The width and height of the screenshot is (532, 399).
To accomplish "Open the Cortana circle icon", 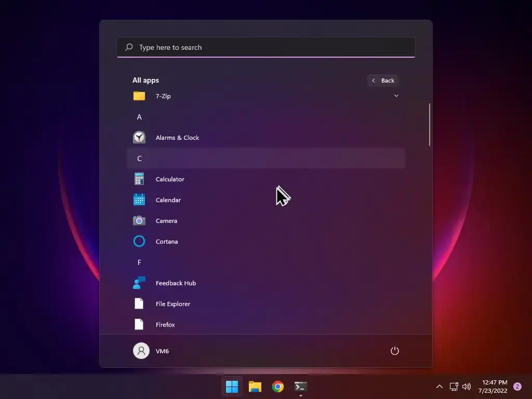I will [x=139, y=241].
